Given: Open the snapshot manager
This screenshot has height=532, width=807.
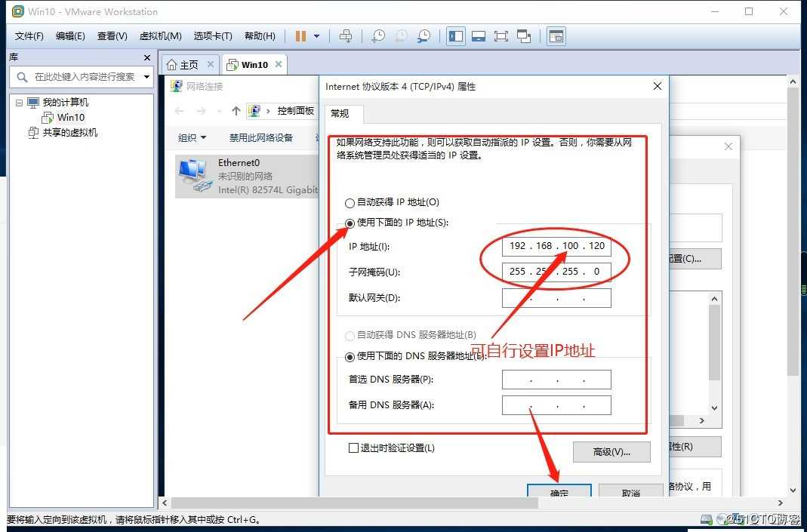Looking at the screenshot, I should coord(424,36).
